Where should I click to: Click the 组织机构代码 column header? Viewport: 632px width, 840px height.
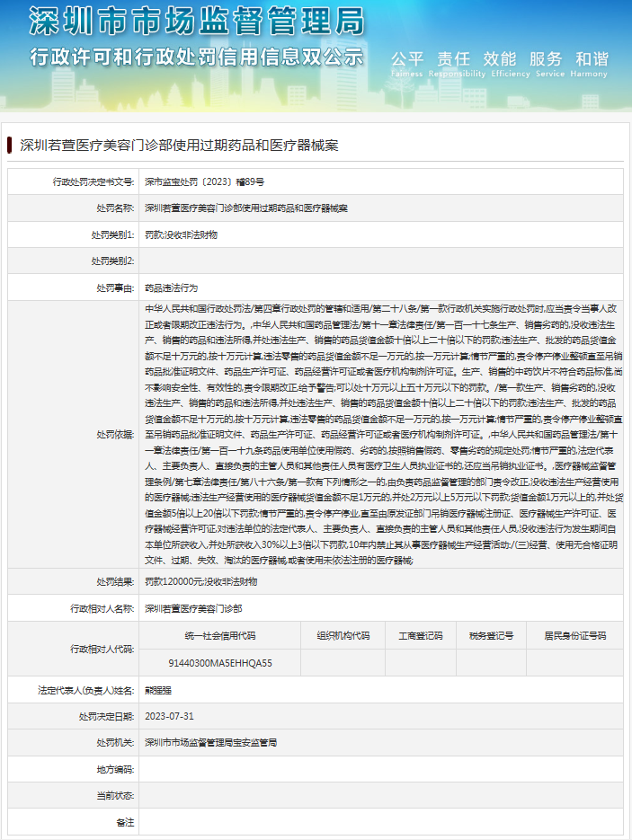343,636
